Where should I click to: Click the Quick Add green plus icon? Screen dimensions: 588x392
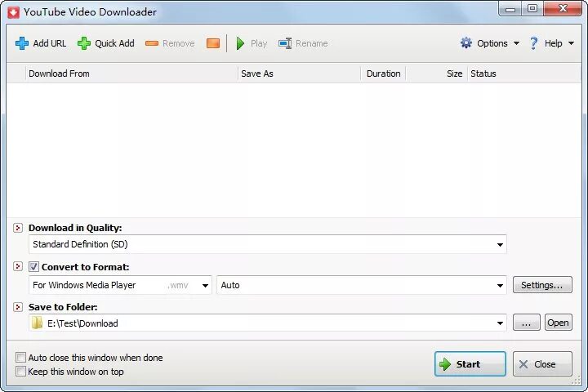point(84,43)
